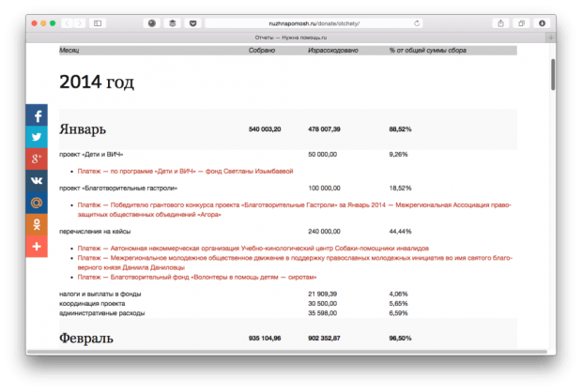
Task: Click the nuzhnapomosh.ru address bar
Action: (310, 23)
